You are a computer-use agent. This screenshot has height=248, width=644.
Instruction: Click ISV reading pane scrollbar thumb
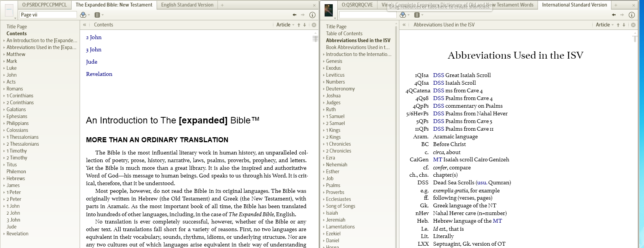[x=635, y=39]
